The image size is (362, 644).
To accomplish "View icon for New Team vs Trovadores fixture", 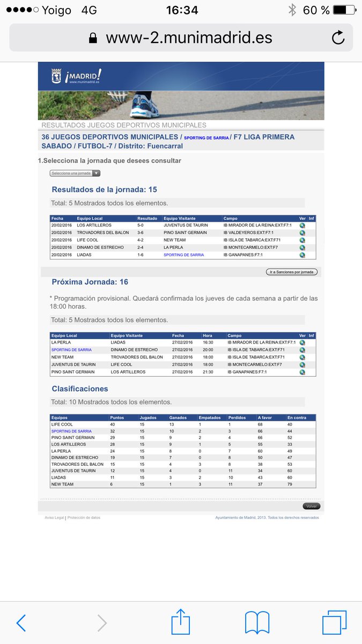I will [302, 357].
